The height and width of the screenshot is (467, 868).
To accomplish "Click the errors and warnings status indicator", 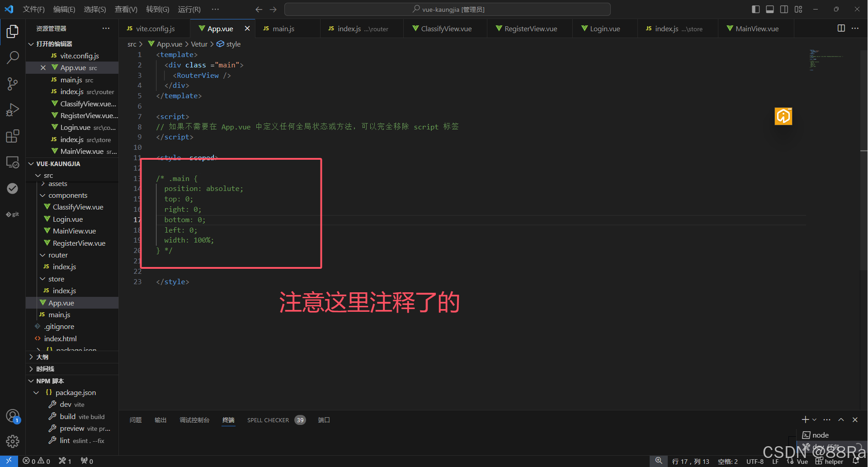I will coord(36,461).
